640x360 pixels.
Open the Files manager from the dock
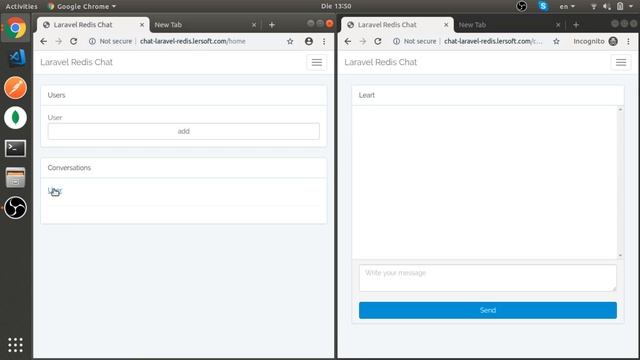[x=16, y=178]
